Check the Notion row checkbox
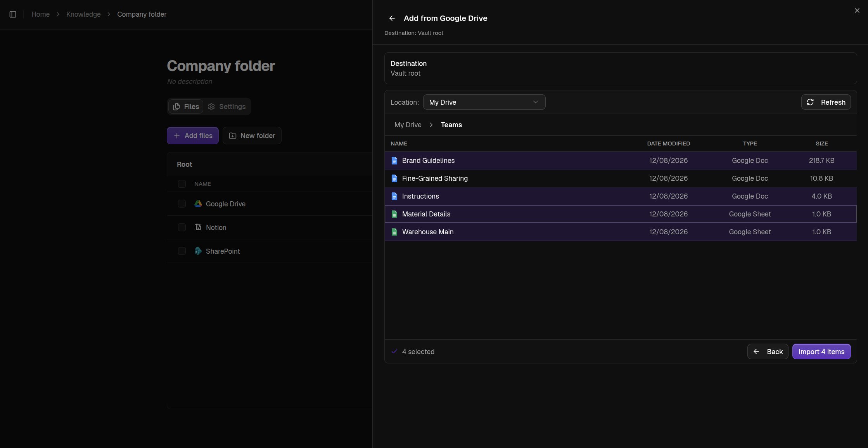868x448 pixels. pyautogui.click(x=182, y=227)
